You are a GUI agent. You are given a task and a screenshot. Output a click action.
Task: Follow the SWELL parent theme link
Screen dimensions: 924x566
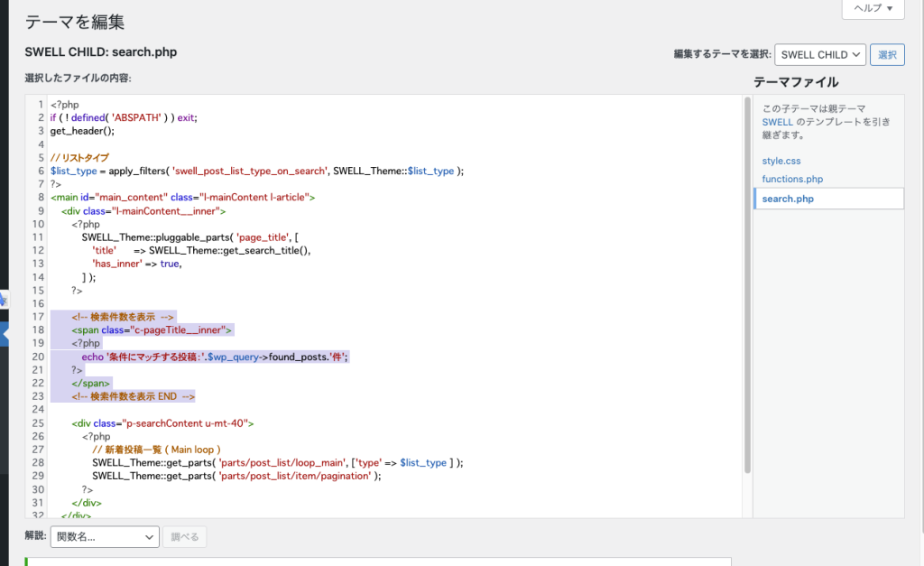pyautogui.click(x=777, y=122)
